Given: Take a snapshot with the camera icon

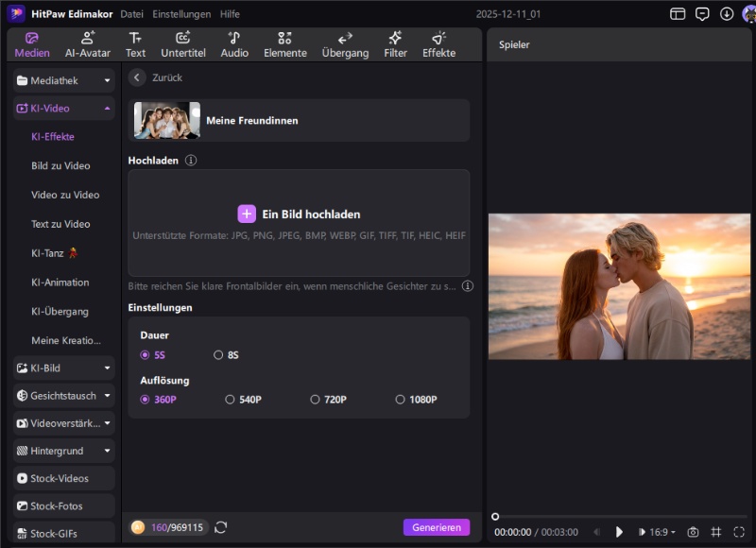Looking at the screenshot, I should (693, 532).
